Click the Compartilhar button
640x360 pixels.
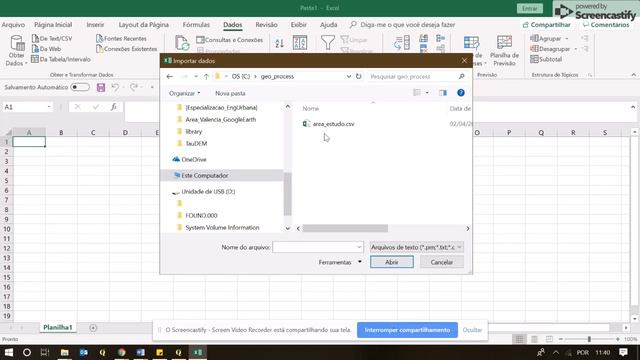547,25
